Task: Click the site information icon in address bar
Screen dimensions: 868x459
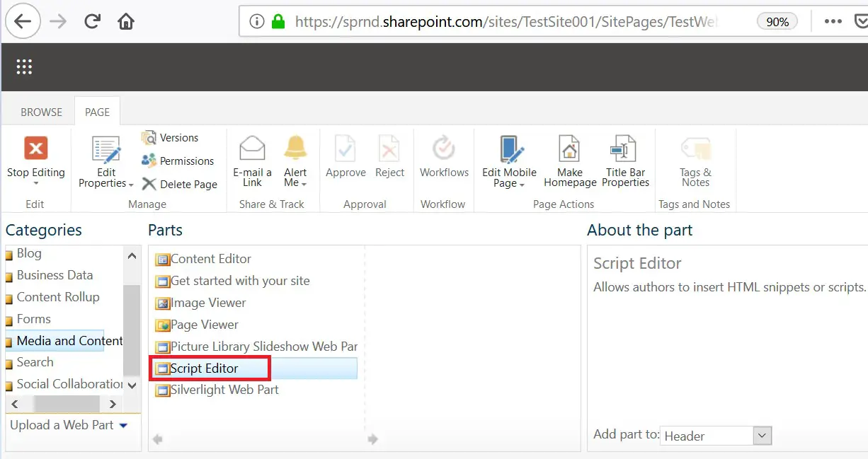Action: (258, 22)
